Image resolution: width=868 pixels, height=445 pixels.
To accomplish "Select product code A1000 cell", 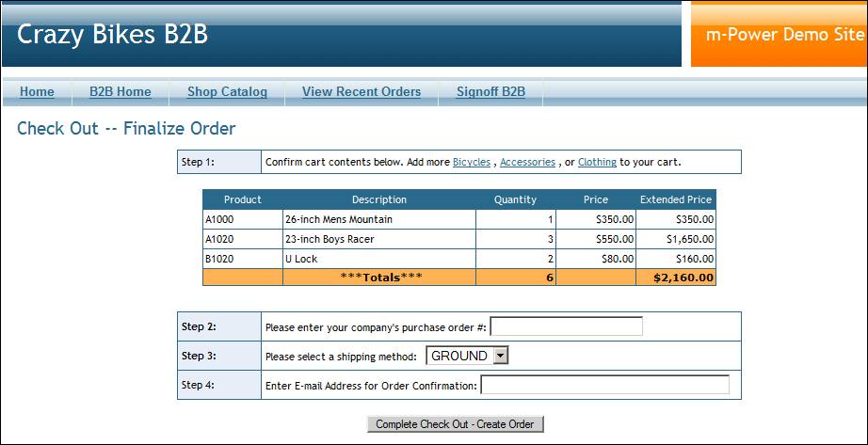I will tap(243, 219).
